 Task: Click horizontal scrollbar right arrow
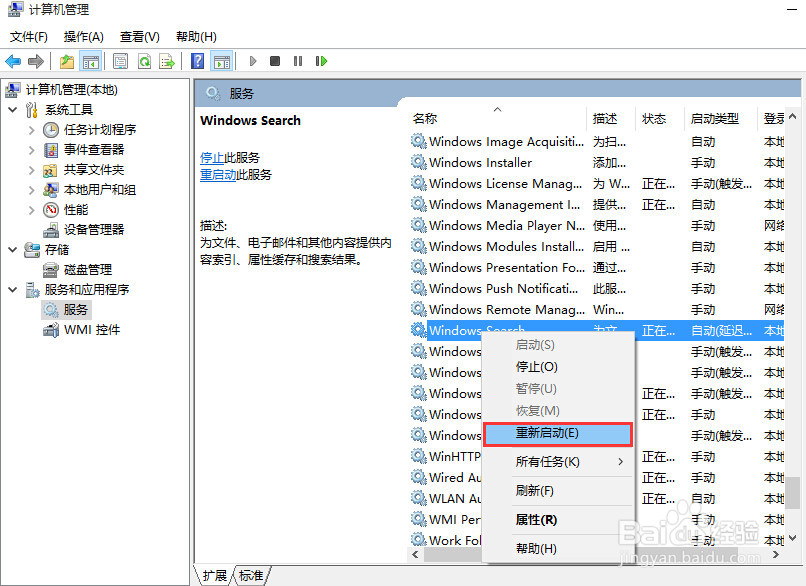pos(776,555)
